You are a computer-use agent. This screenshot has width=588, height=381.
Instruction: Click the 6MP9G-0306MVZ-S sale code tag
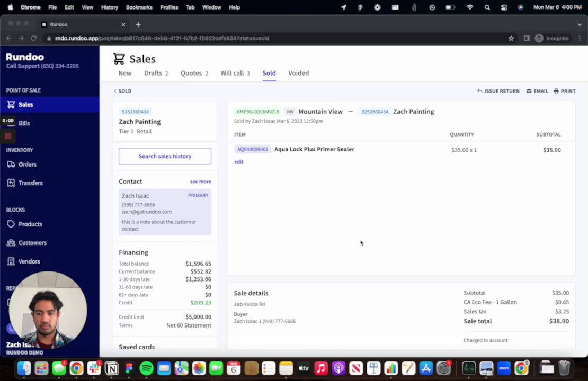(258, 112)
